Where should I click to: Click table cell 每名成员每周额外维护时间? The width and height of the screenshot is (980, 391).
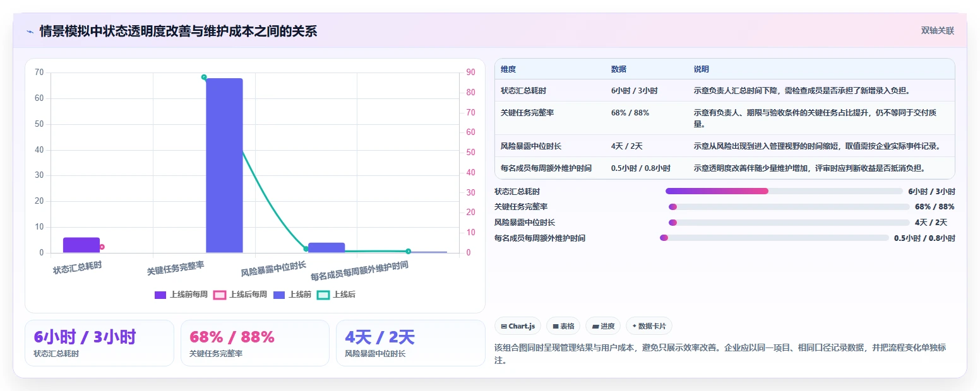tap(546, 168)
